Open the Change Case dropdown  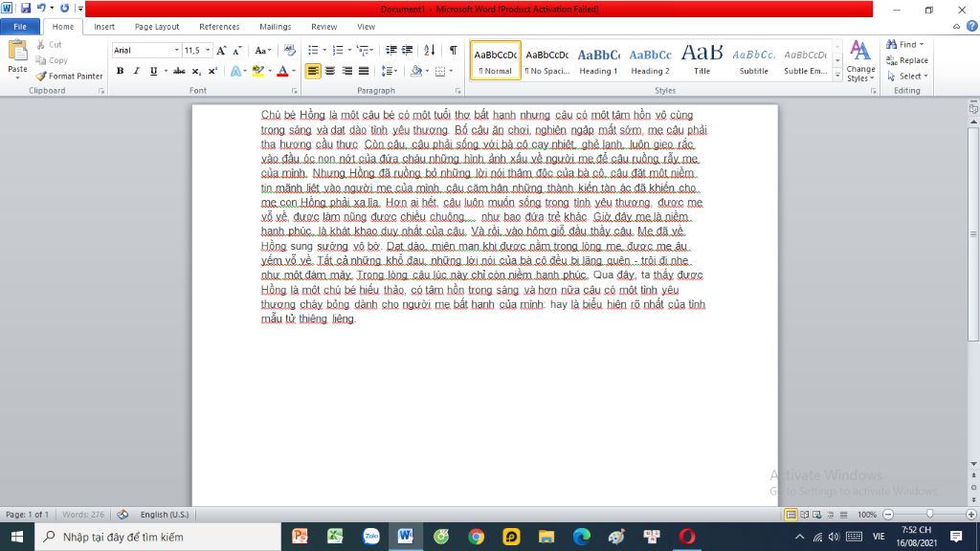tap(262, 50)
